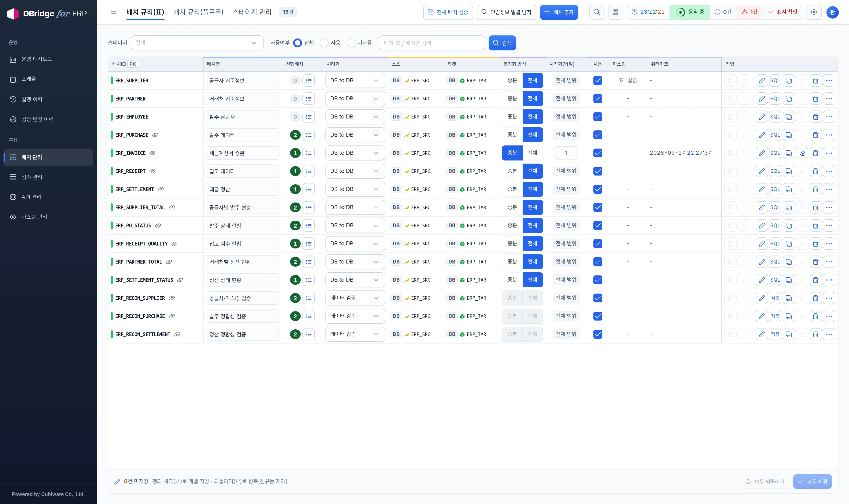The height and width of the screenshot is (504, 849).
Task: Open 접속 관리 menu in sidebar
Action: click(x=49, y=177)
